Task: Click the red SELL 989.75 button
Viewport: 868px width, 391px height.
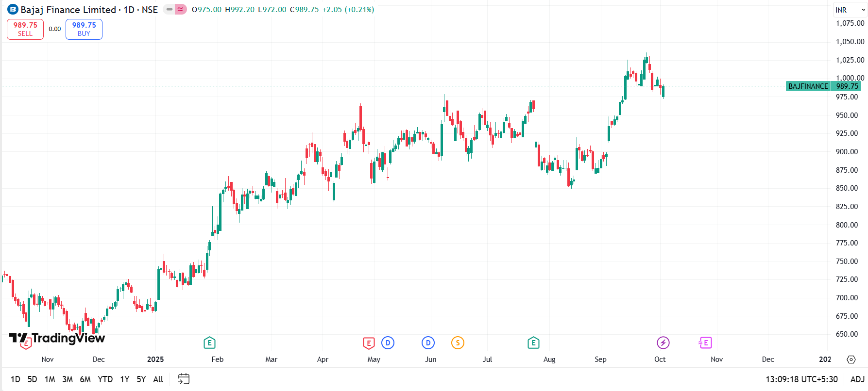Action: tap(25, 29)
